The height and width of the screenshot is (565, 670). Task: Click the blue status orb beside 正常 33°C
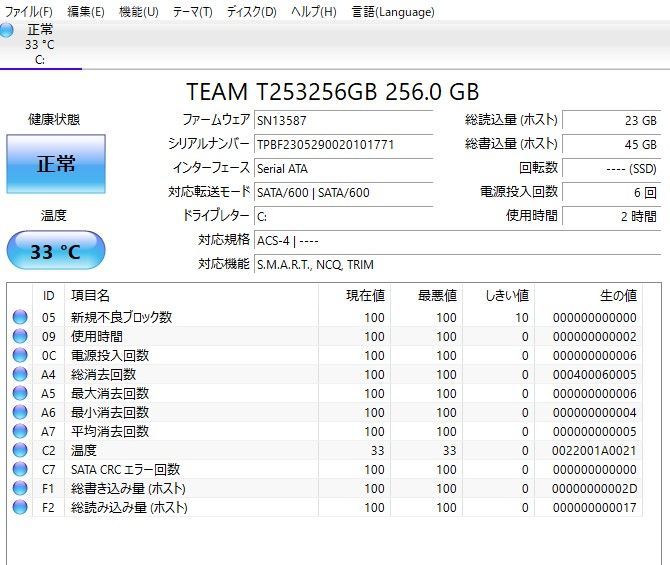[x=6, y=30]
